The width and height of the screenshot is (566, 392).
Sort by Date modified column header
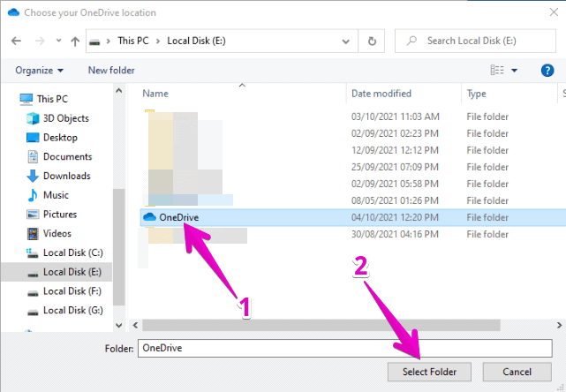point(381,94)
